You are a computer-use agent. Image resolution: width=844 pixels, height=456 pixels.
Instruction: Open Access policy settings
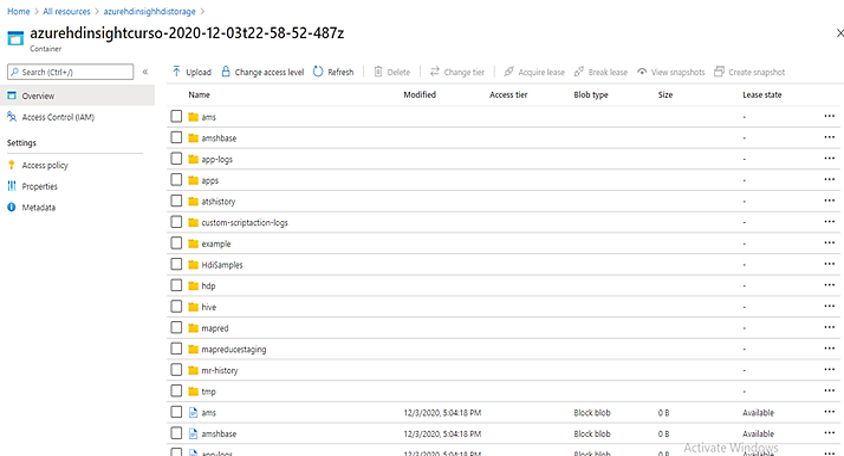[45, 165]
